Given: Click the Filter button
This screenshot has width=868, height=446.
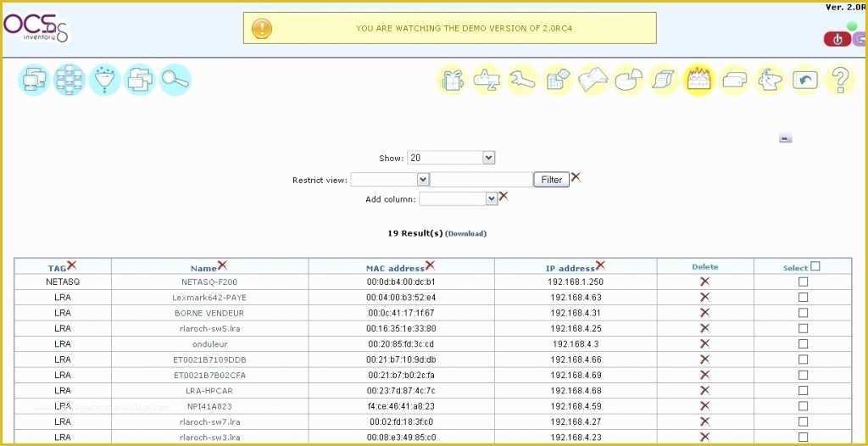Looking at the screenshot, I should (551, 180).
